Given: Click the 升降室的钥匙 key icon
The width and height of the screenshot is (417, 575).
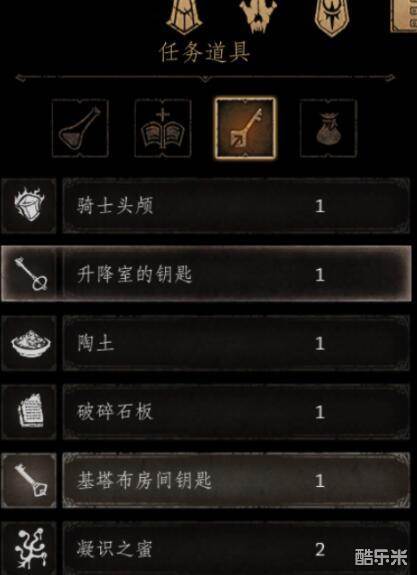Looking at the screenshot, I should pyautogui.click(x=29, y=274).
